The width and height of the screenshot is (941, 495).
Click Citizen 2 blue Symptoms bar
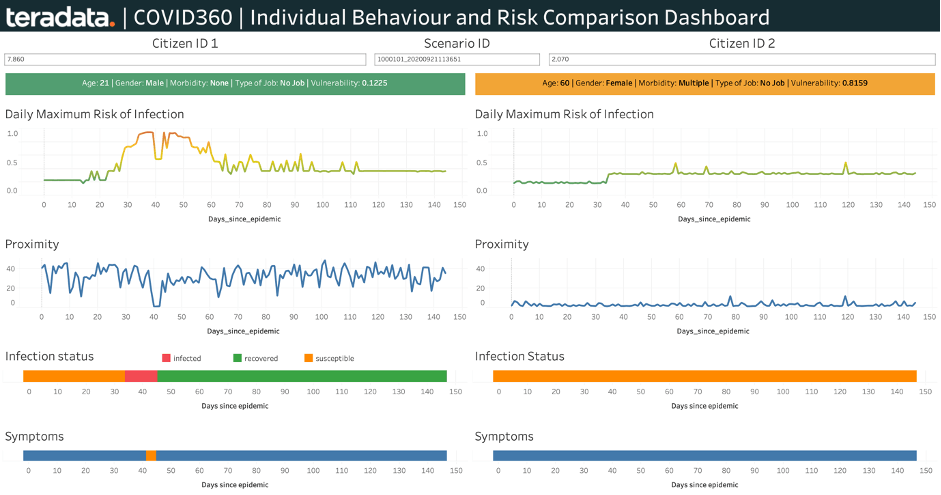pos(705,456)
